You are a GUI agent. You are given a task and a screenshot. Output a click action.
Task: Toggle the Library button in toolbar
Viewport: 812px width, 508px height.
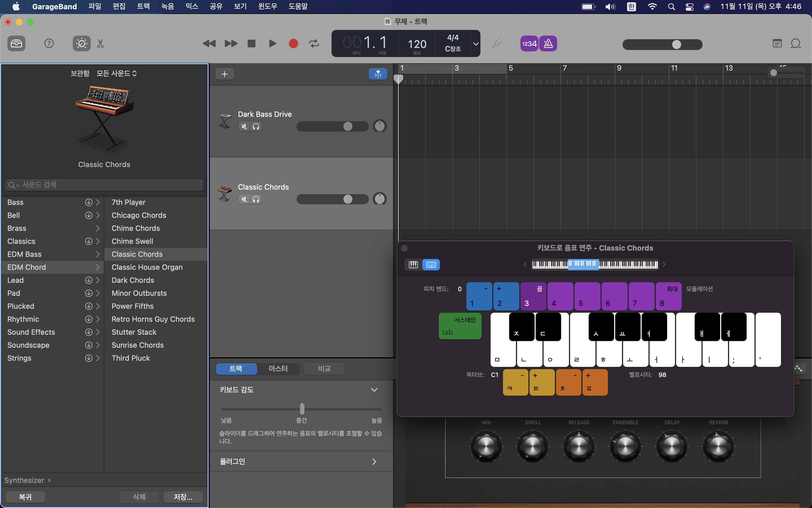[x=16, y=44]
